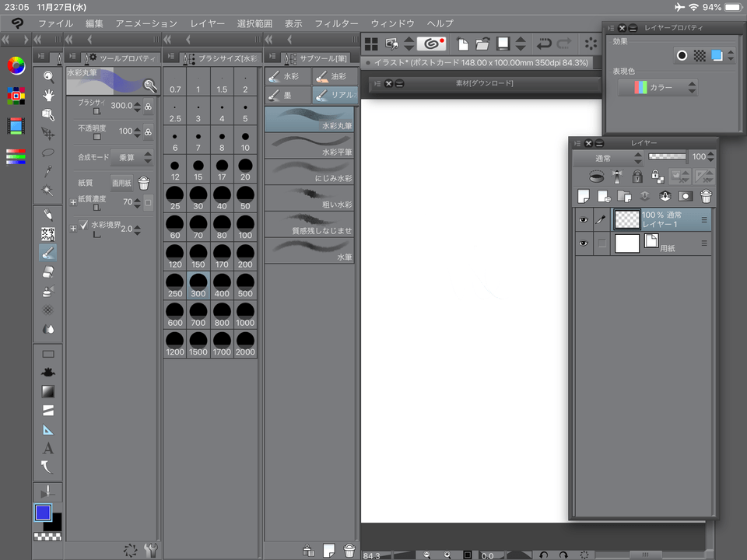The height and width of the screenshot is (560, 747).
Task: Select the Auto-select magic wand tool
Action: tap(48, 191)
